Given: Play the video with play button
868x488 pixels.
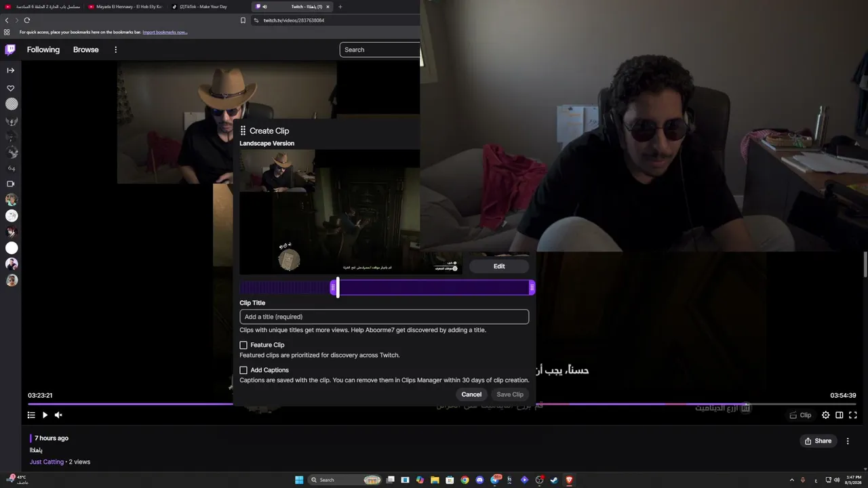Looking at the screenshot, I should click(x=45, y=415).
